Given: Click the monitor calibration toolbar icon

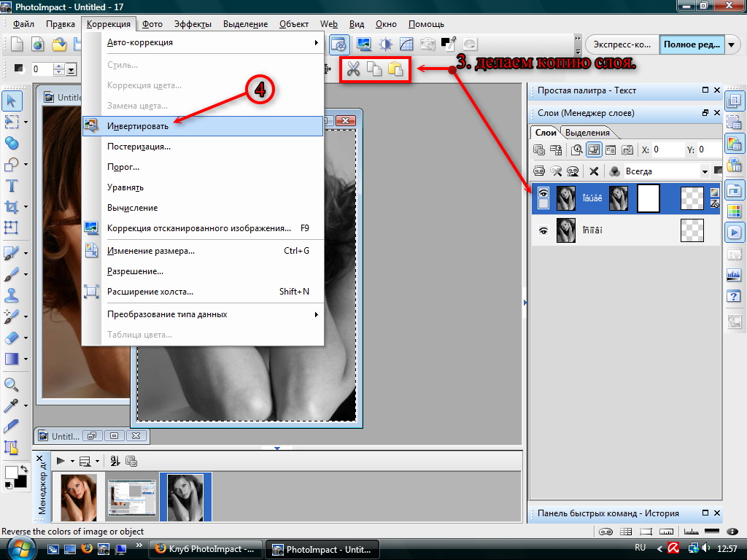Looking at the screenshot, I should [x=364, y=44].
